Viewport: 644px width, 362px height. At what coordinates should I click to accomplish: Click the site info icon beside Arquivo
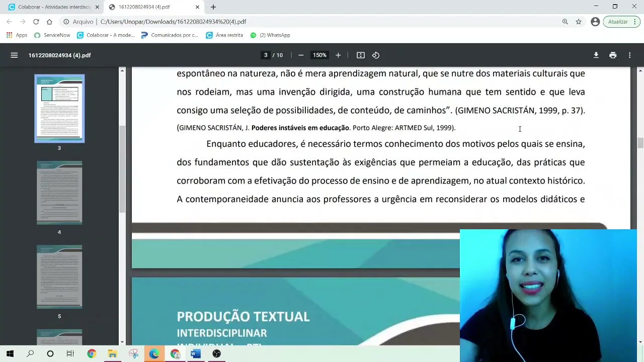pos(66,22)
